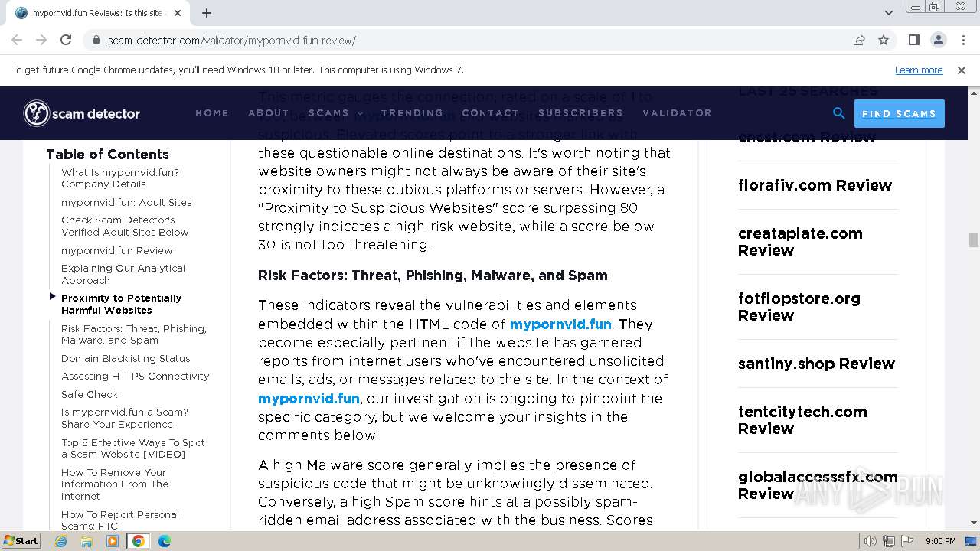This screenshot has height=551, width=980.
Task: Click the FIND SCAMS button
Action: [x=899, y=113]
